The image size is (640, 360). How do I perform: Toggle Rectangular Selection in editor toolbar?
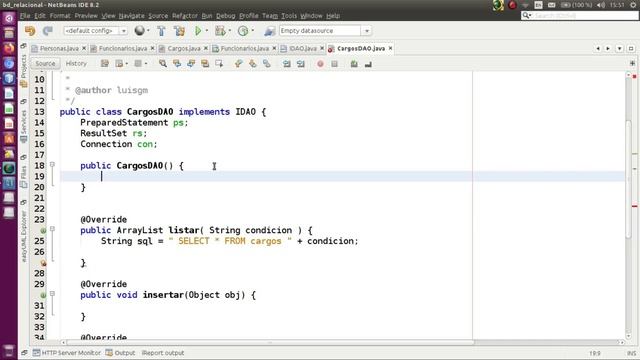coord(219,64)
